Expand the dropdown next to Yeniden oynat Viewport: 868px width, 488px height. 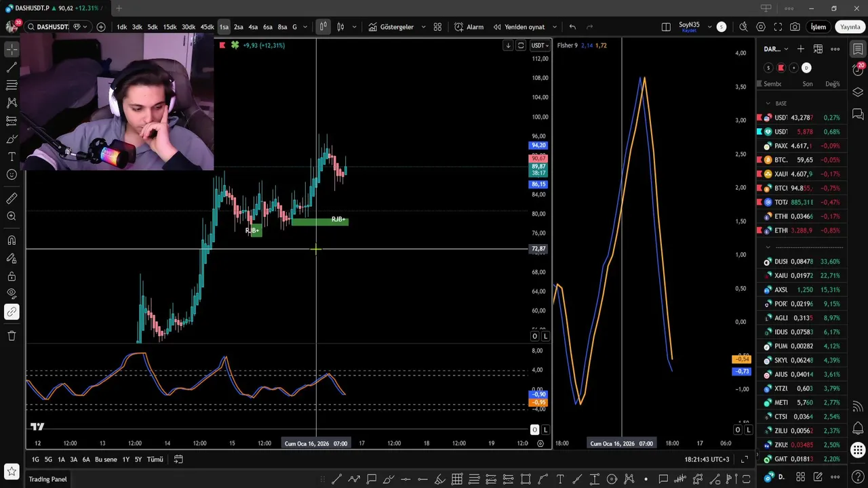coord(555,27)
